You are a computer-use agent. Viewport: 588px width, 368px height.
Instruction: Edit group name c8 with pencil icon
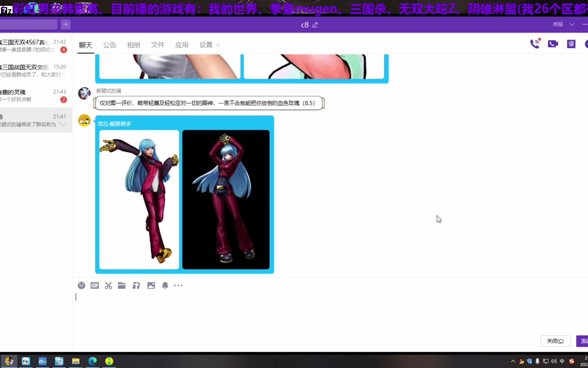click(315, 25)
